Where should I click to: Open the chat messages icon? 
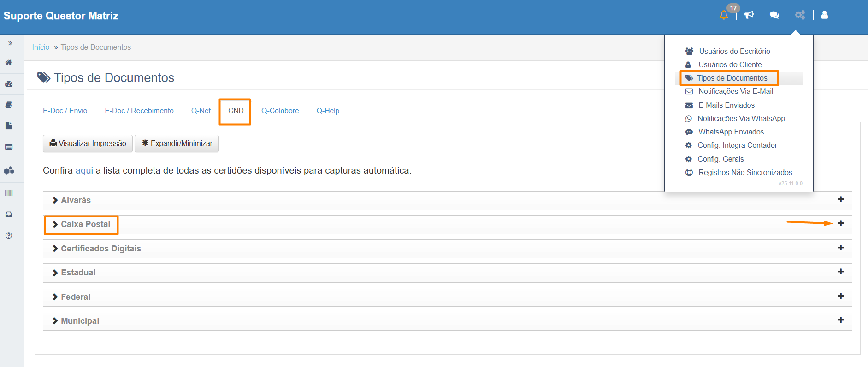[774, 15]
